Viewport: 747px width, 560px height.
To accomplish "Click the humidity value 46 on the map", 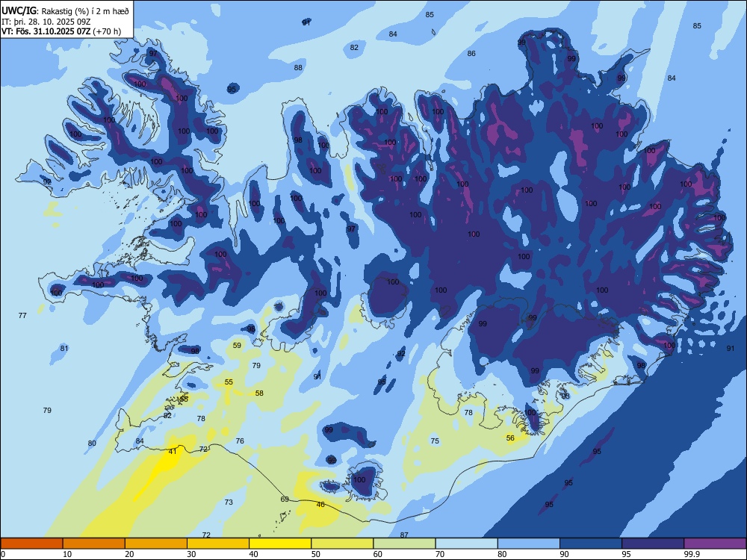I will point(320,504).
